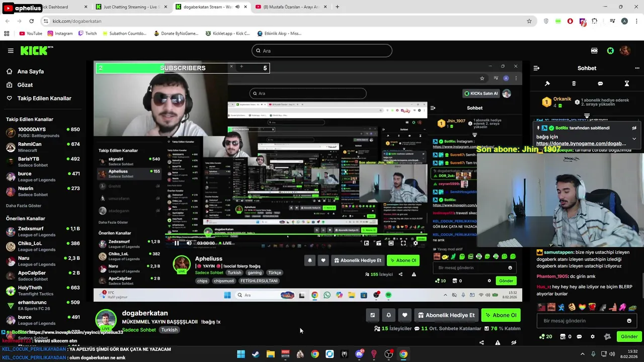This screenshot has height=362, width=644.
Task: Hide pinned BotRix message with eye icon
Action: 634,128
